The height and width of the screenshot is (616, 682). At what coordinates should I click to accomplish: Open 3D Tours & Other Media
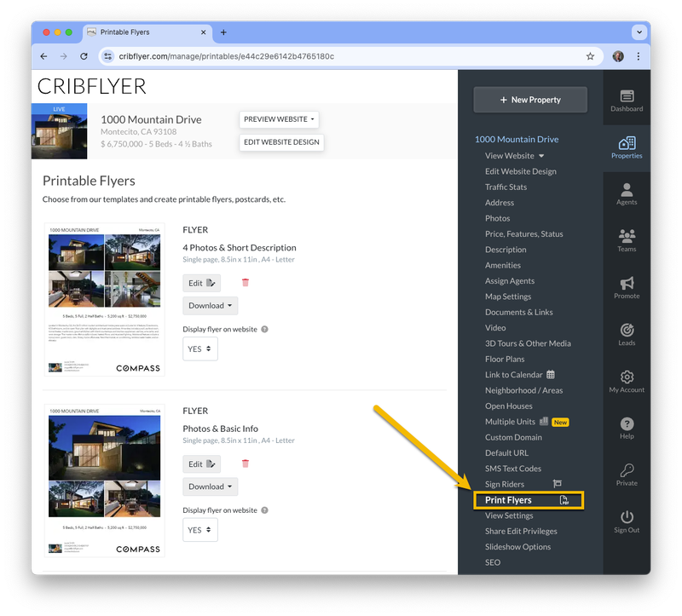[528, 343]
